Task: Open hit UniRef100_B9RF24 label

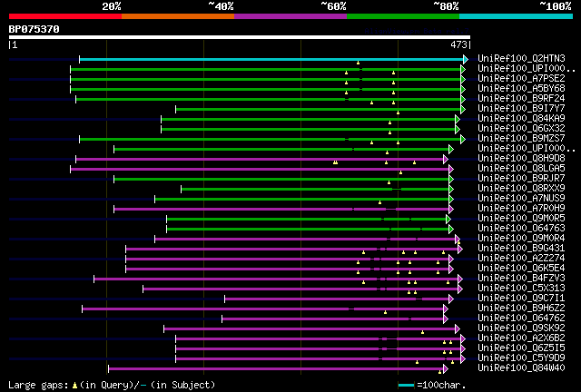Action: pos(521,98)
